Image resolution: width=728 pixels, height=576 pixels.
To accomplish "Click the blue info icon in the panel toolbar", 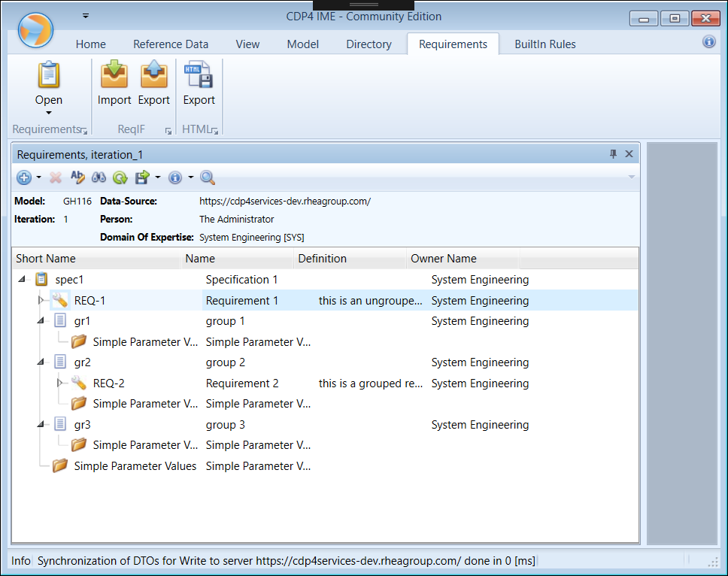I will click(174, 177).
